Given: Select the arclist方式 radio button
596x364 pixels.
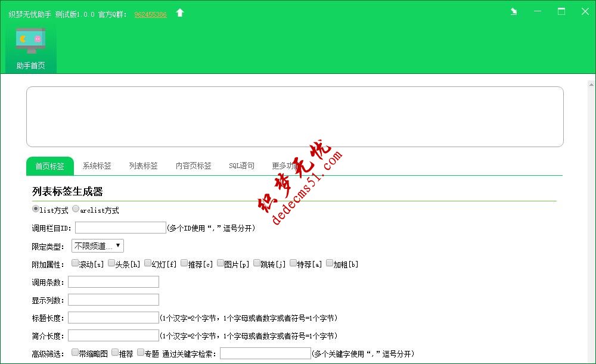Looking at the screenshot, I should (x=76, y=209).
